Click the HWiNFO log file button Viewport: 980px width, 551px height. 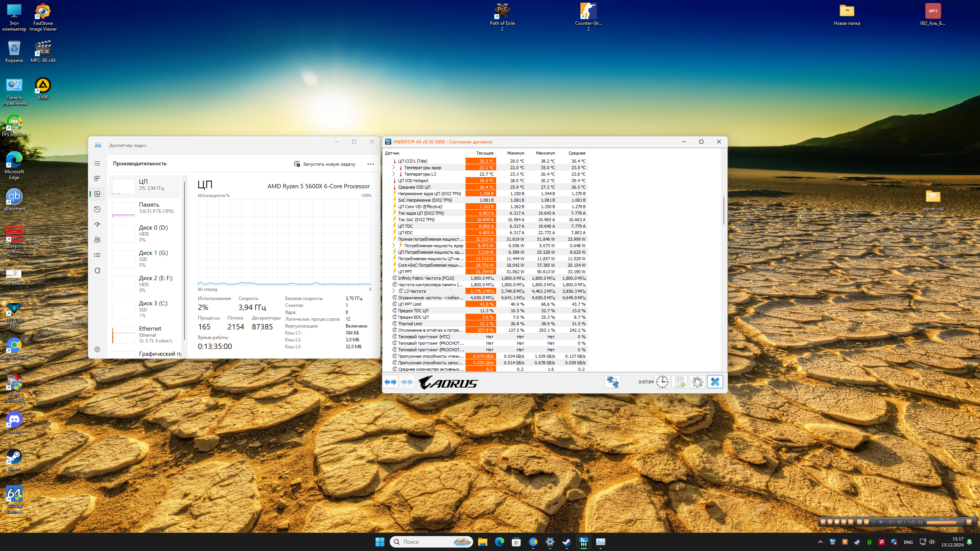tap(680, 382)
